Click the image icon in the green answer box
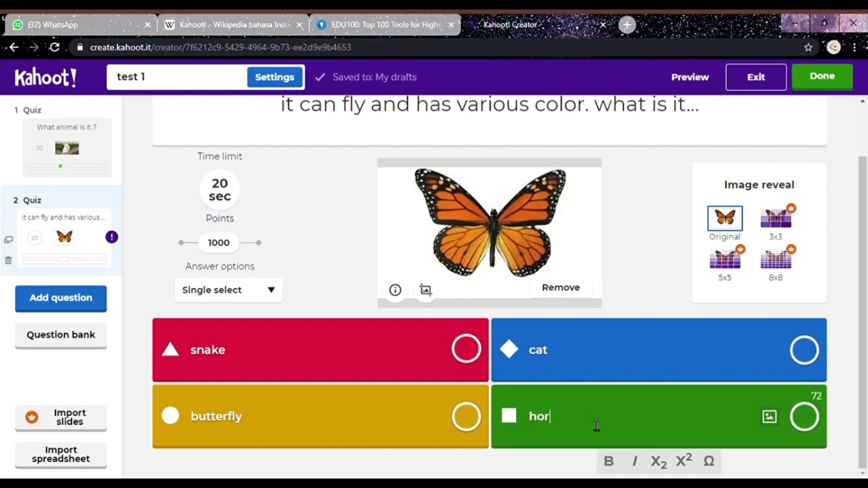The width and height of the screenshot is (868, 488). 769,417
